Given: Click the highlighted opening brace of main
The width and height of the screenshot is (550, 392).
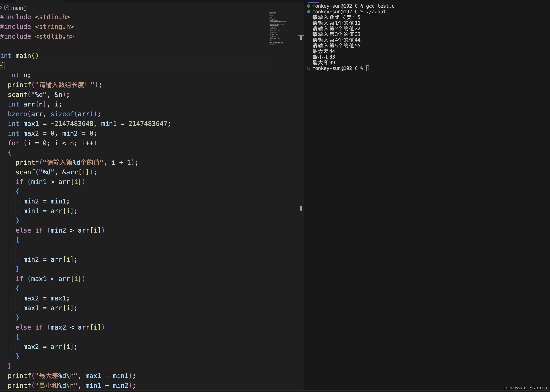Looking at the screenshot, I should click(2, 65).
